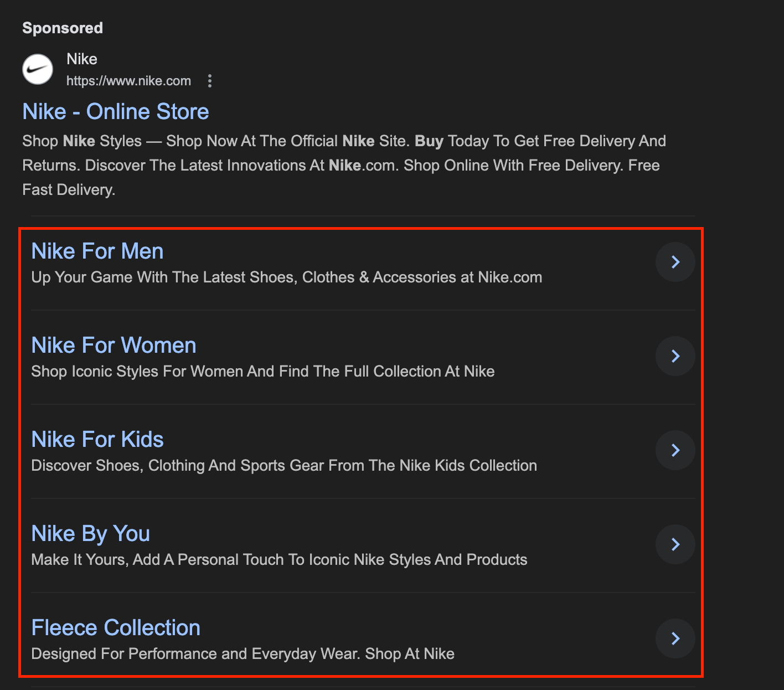Click the Nike swoosh logo icon
784x690 pixels.
[38, 69]
